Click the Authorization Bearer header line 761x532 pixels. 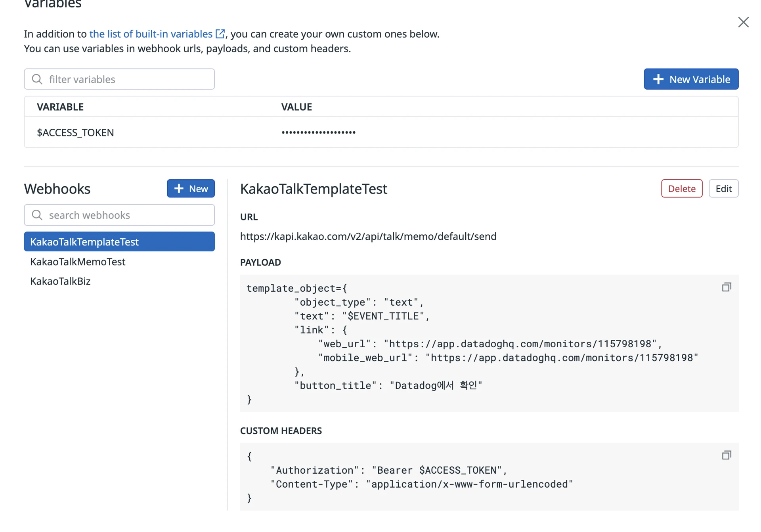[x=389, y=470]
